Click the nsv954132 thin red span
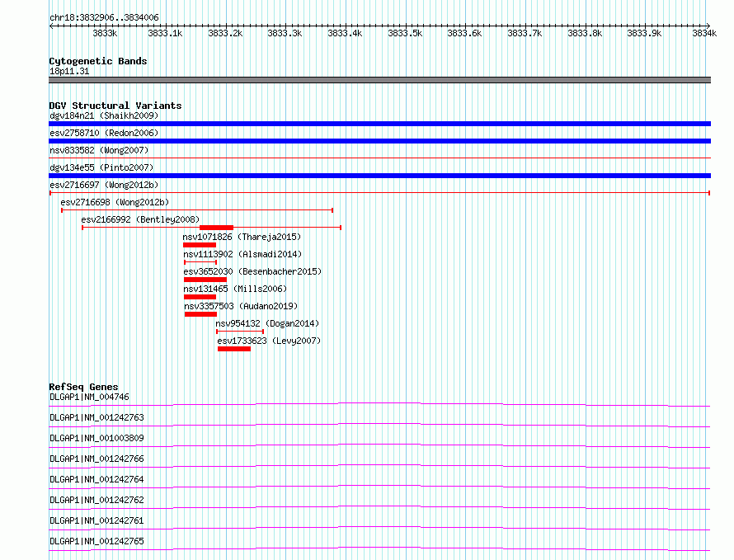Image resolution: width=734 pixels, height=560 pixels. [240, 332]
